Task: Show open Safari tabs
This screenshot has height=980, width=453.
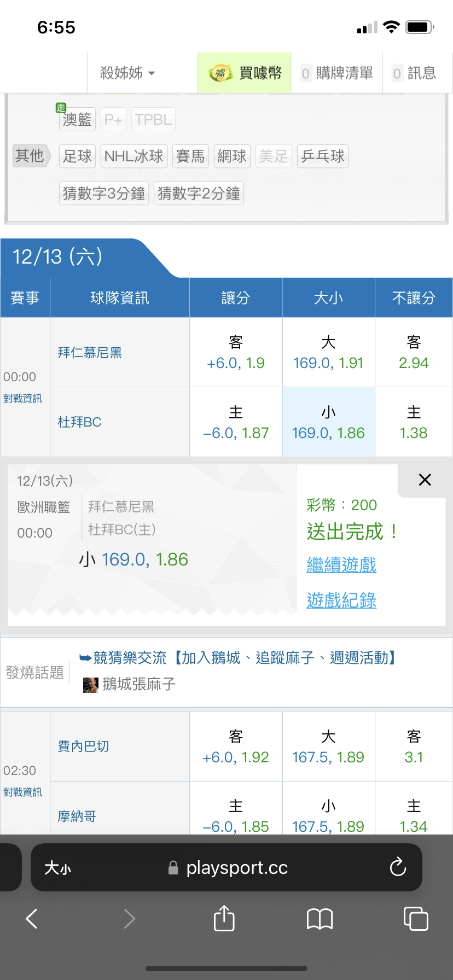Action: (416, 919)
